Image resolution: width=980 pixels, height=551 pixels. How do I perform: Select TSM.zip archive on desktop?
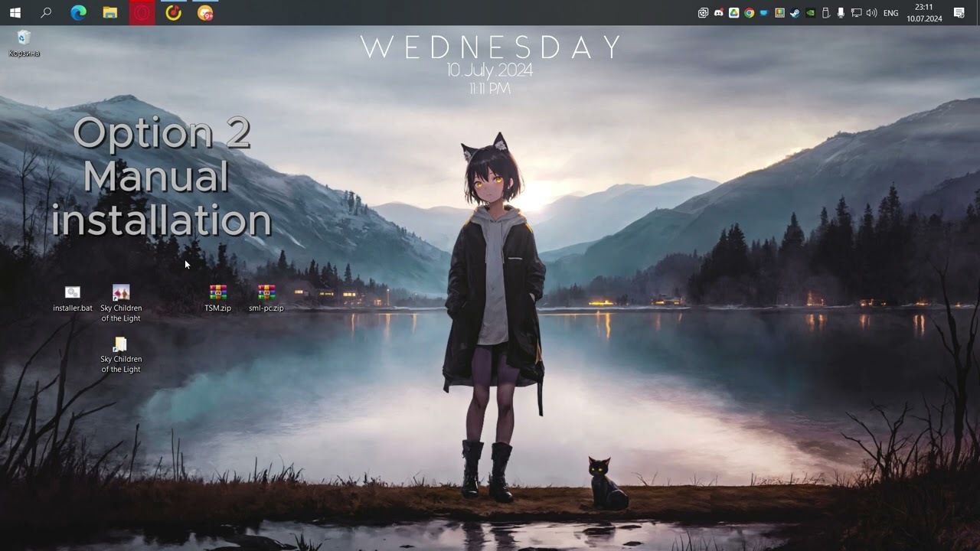click(218, 298)
